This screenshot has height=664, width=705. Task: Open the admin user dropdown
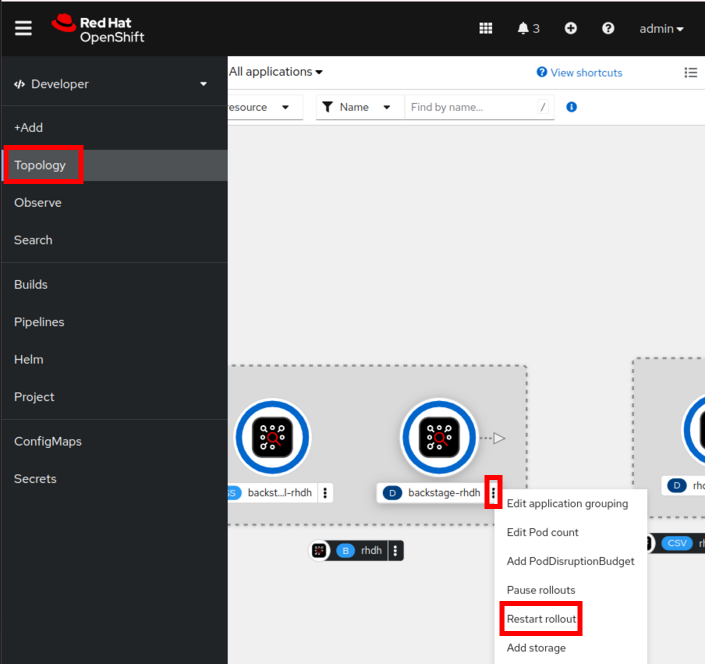coord(661,29)
